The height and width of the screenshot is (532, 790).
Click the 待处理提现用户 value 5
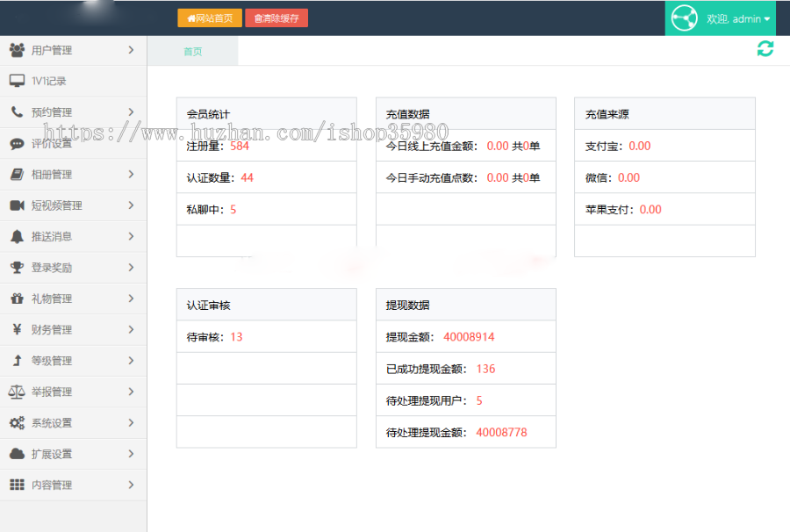pos(479,400)
